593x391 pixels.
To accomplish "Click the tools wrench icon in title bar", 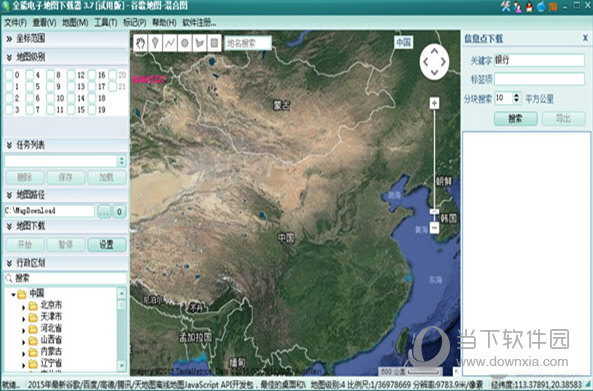I will (505, 6).
